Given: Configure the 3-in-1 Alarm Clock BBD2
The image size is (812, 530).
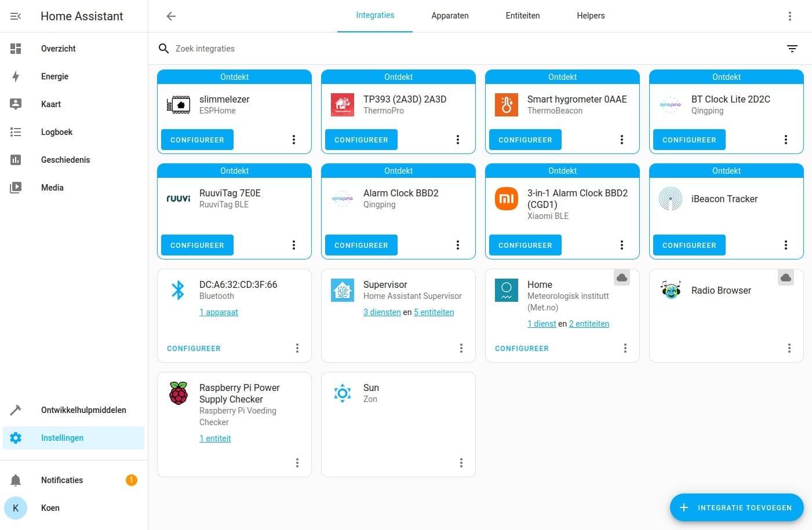Looking at the screenshot, I should (525, 245).
